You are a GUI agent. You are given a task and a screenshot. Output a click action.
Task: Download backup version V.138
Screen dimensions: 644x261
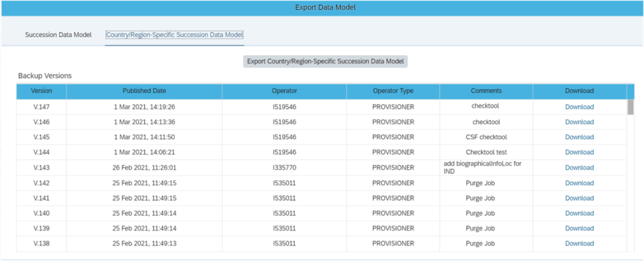pyautogui.click(x=579, y=243)
